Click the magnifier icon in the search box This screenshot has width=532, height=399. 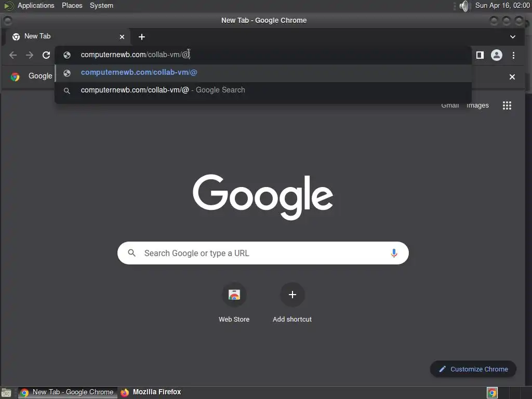point(132,253)
